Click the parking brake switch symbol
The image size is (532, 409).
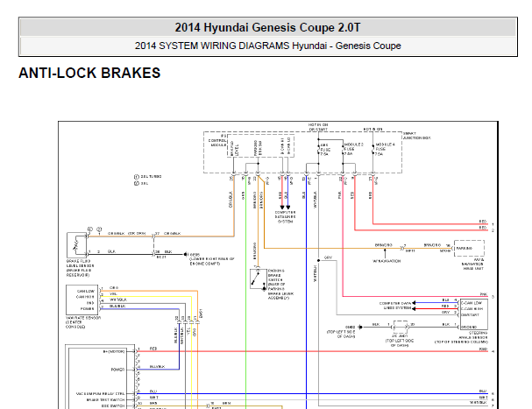[259, 279]
